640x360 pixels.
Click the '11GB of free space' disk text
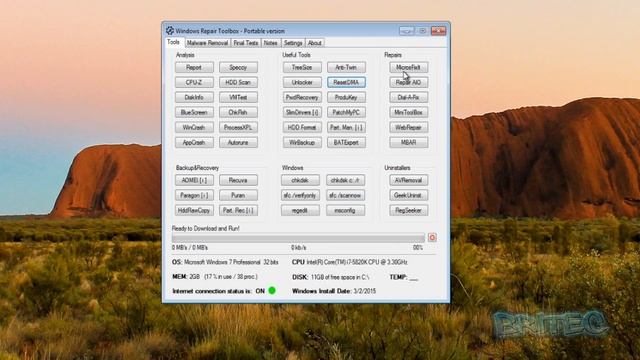pyautogui.click(x=340, y=277)
